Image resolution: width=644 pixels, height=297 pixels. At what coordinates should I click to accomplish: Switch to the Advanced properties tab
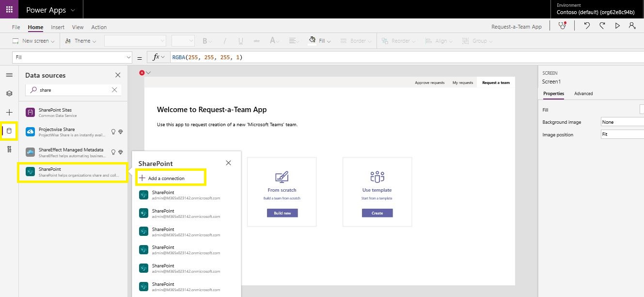[583, 93]
